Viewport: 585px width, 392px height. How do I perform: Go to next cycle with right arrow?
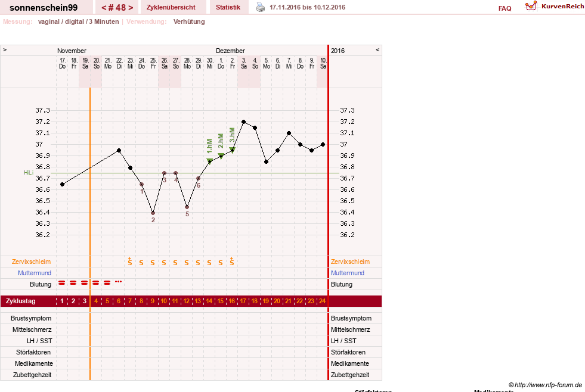[x=131, y=8]
